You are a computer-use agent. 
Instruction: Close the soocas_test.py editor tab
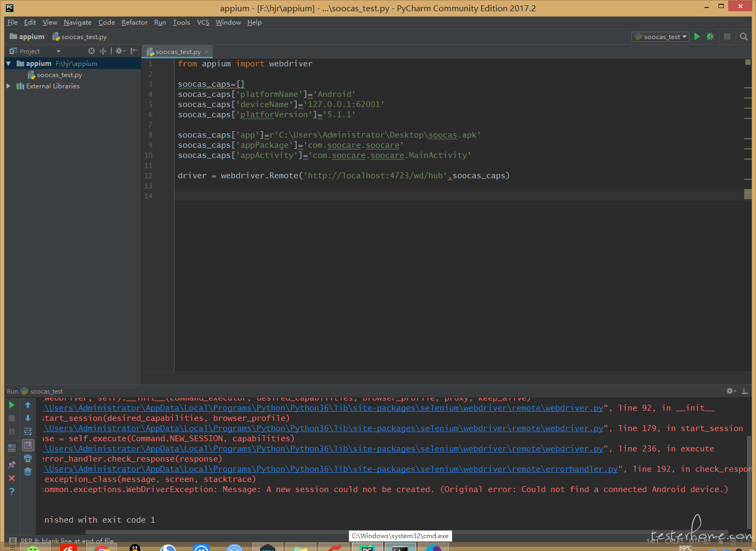[206, 52]
